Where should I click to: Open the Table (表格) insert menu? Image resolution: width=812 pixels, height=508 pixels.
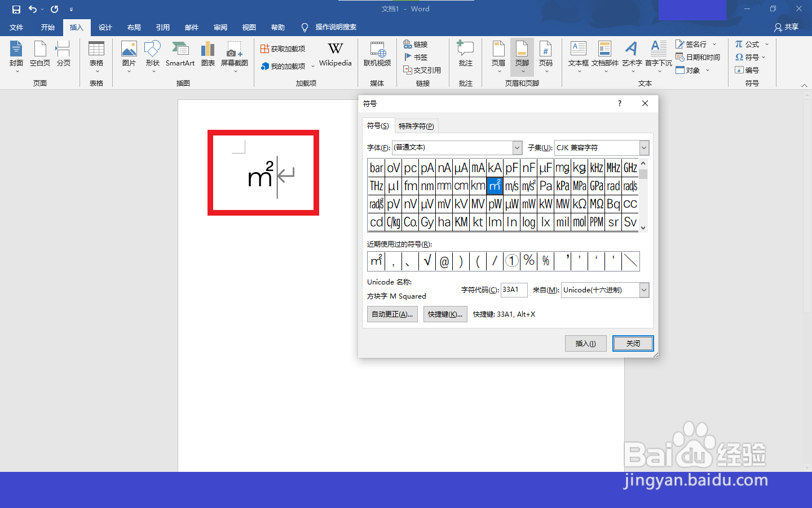click(96, 56)
